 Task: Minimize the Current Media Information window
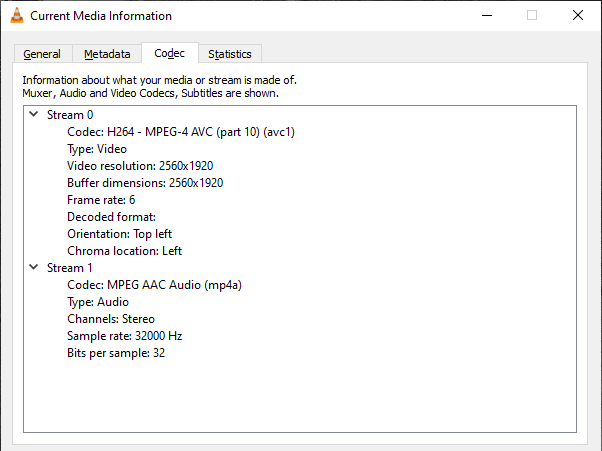pyautogui.click(x=487, y=15)
